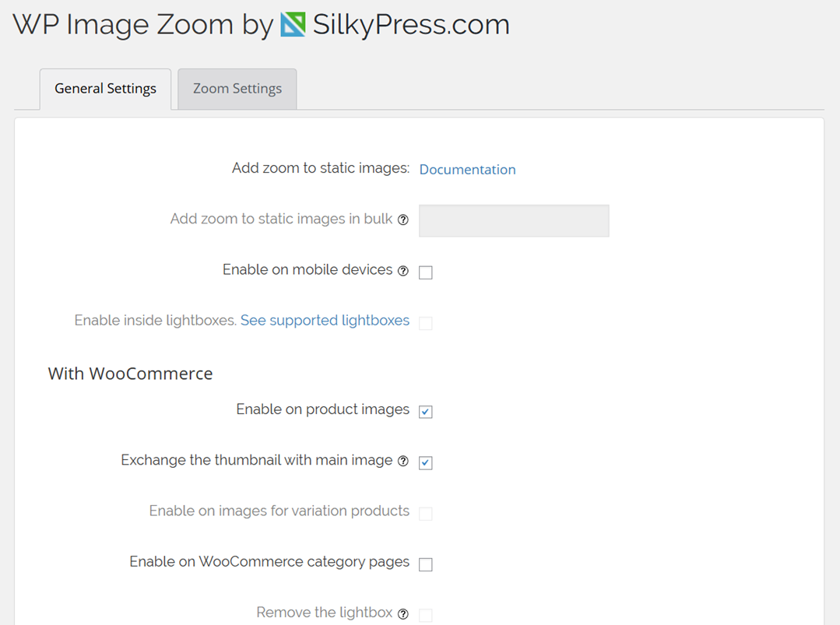The width and height of the screenshot is (840, 625).
Task: Click the 'With WooCommerce' section heading
Action: (130, 374)
